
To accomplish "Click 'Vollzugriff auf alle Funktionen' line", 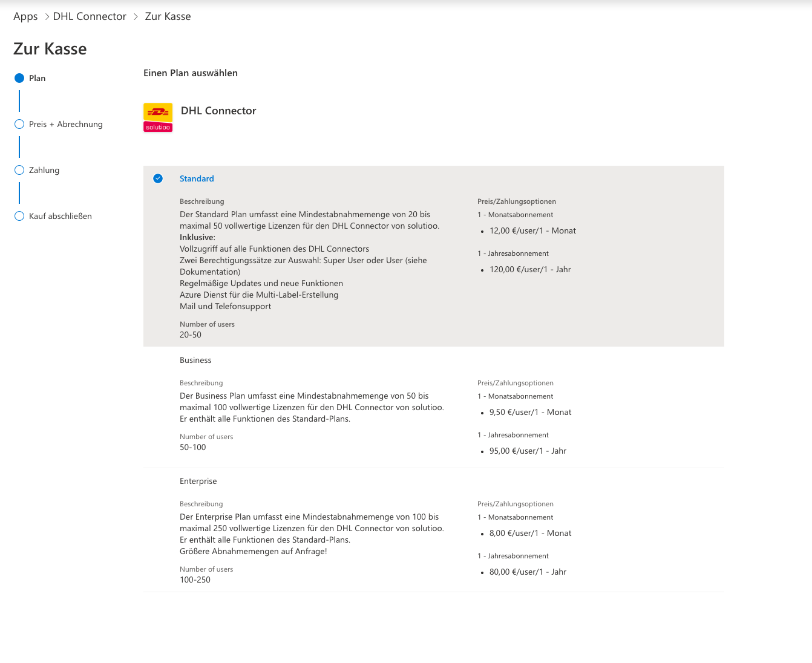I will pos(274,249).
